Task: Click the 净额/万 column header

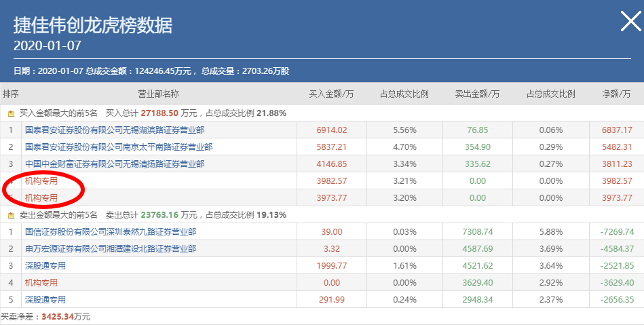Action: click(x=616, y=94)
